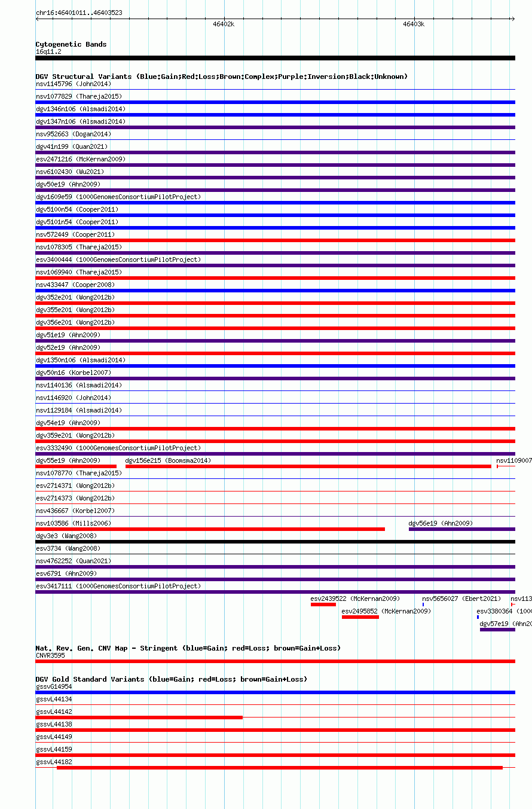Screen dimensions: 532x809
Task: Open esv2495852 (McKernan2009) small loss
Action: 360,617
